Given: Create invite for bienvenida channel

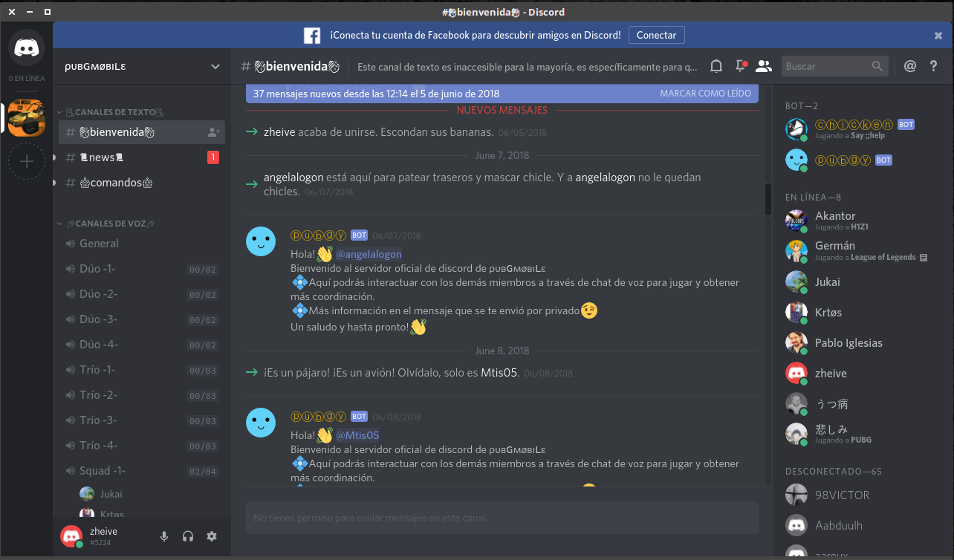Looking at the screenshot, I should click(213, 132).
